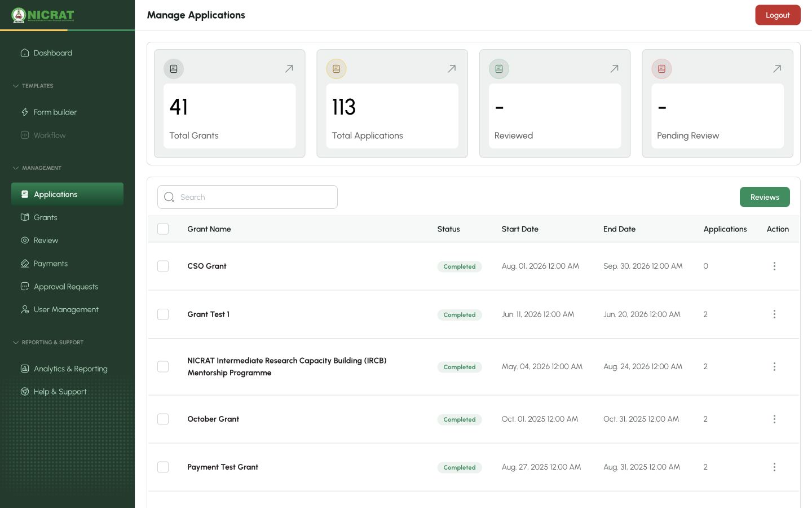This screenshot has height=508, width=812.
Task: Collapse the REPORTING & SUPPORT section
Action: [x=48, y=343]
